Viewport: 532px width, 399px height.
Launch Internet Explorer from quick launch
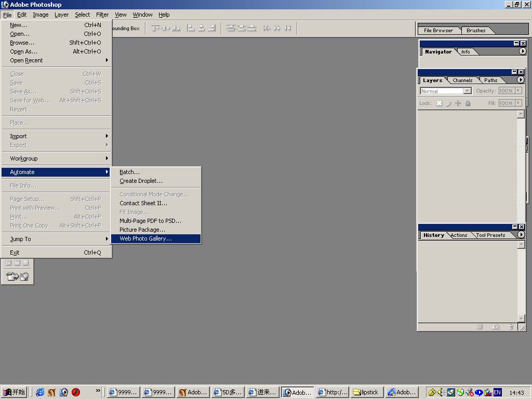(40, 392)
